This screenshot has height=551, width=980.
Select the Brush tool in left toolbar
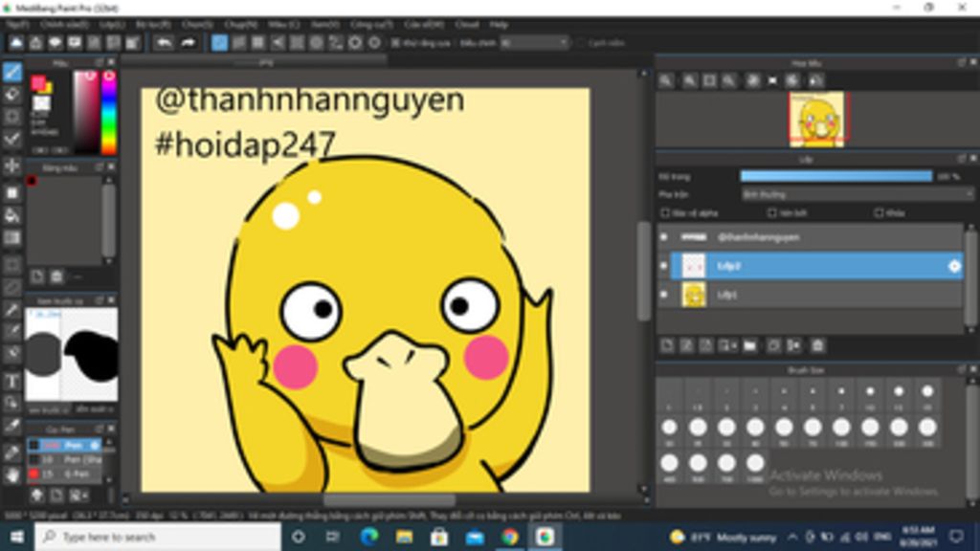pos(11,73)
